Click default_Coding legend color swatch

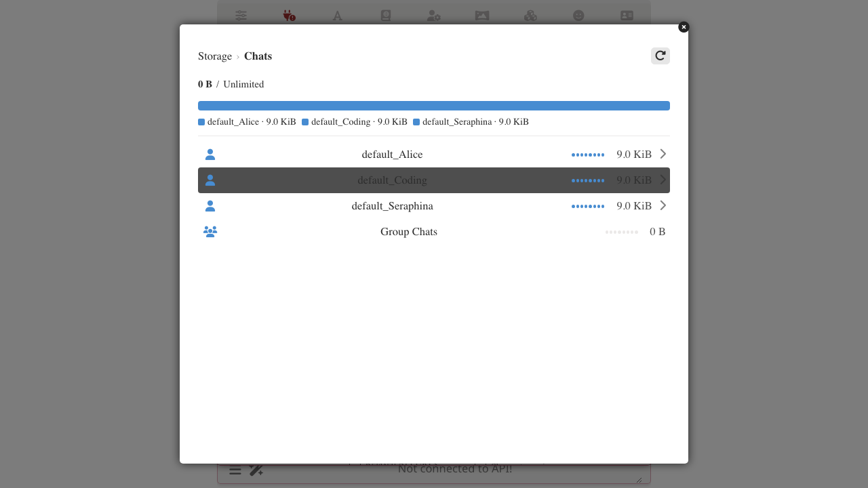[305, 122]
